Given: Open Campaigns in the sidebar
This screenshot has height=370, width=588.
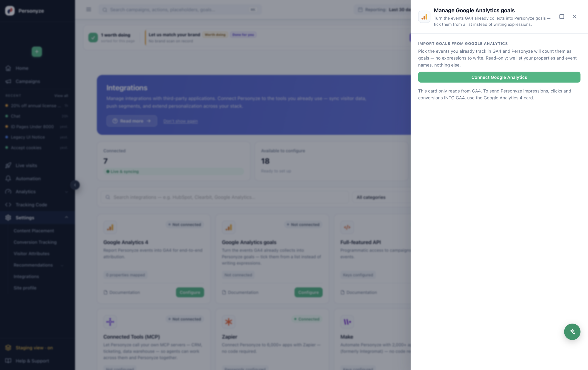Looking at the screenshot, I should [37, 81].
